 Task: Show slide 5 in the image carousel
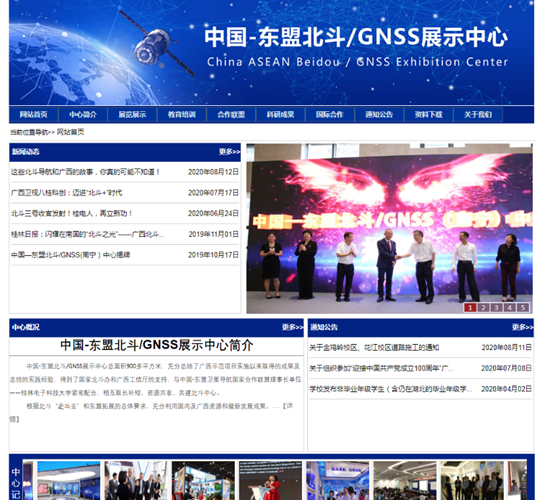click(x=523, y=308)
